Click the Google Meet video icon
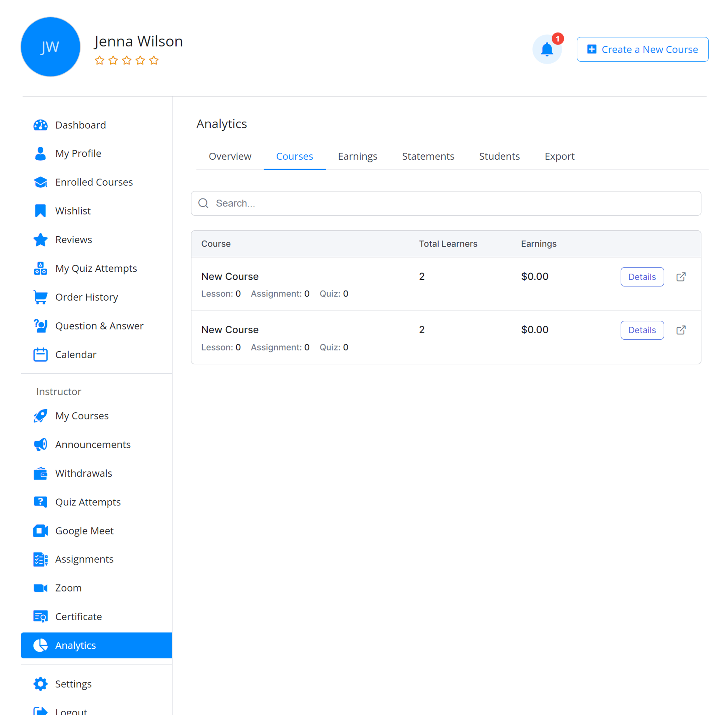 click(40, 531)
